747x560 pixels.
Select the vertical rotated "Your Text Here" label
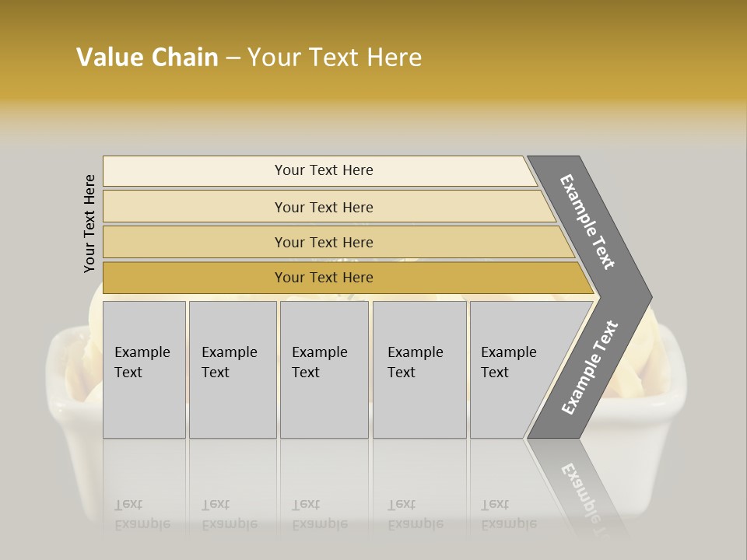(x=89, y=223)
